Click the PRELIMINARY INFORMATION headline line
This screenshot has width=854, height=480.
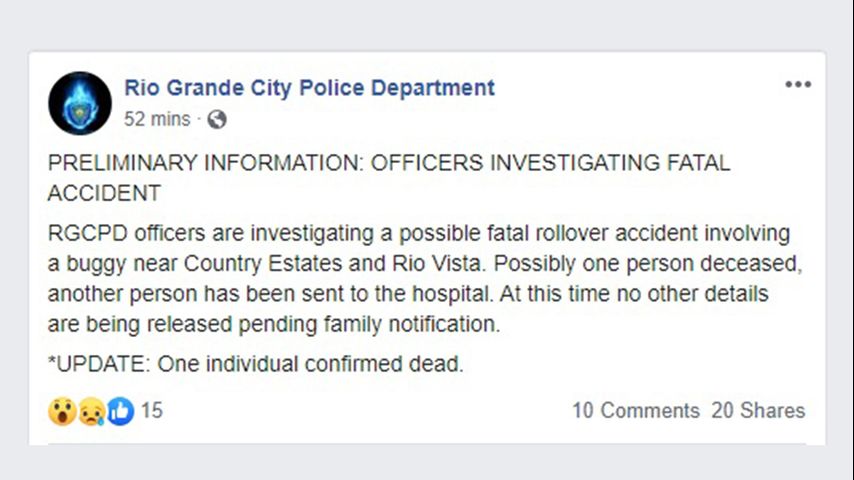[388, 164]
